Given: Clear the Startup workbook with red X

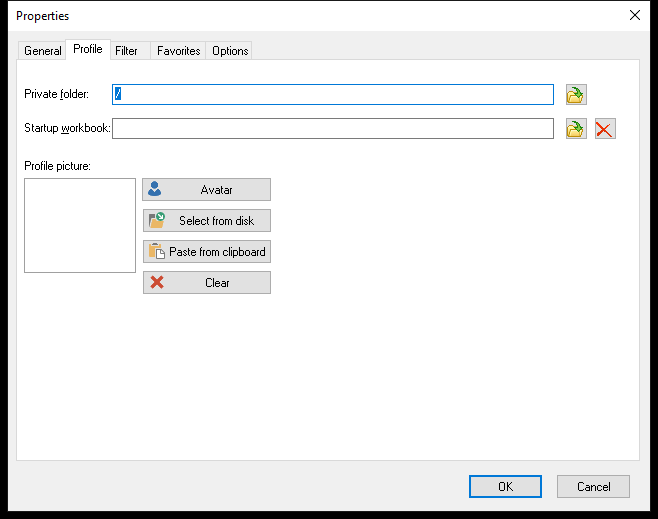Looking at the screenshot, I should tap(605, 128).
